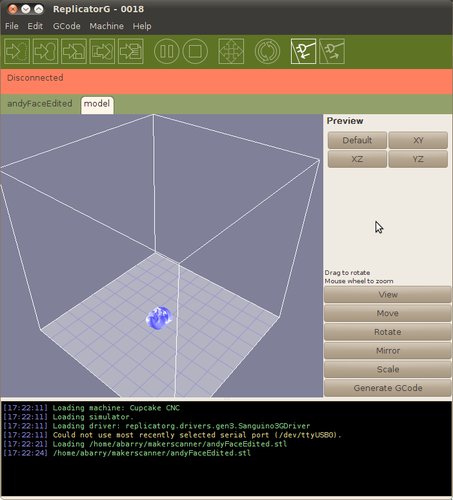
Task: Click the Move button
Action: pos(388,313)
